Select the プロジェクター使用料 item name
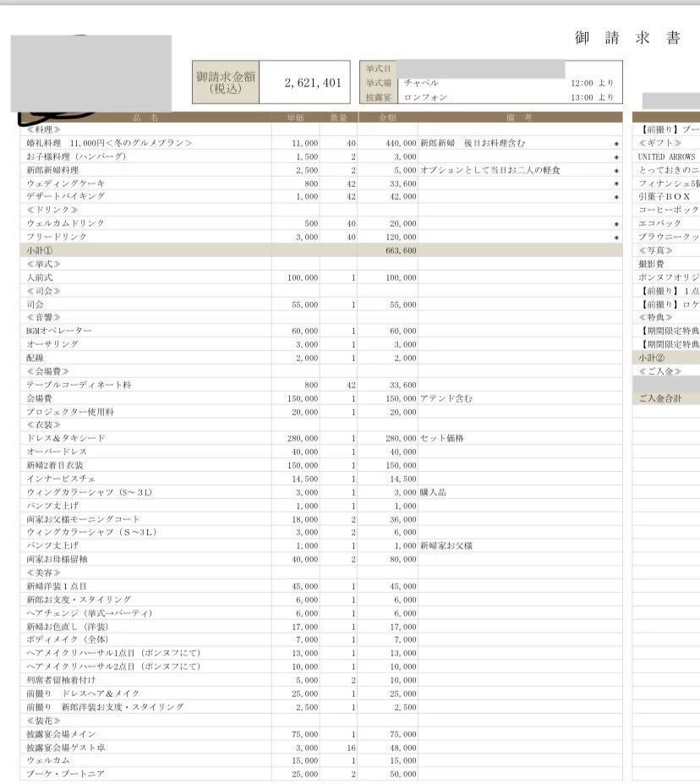Image resolution: width=700 pixels, height=784 pixels. pyautogui.click(x=70, y=411)
